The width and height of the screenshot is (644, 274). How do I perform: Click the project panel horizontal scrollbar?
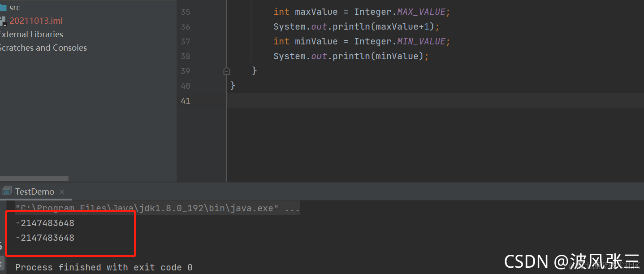pos(34,178)
